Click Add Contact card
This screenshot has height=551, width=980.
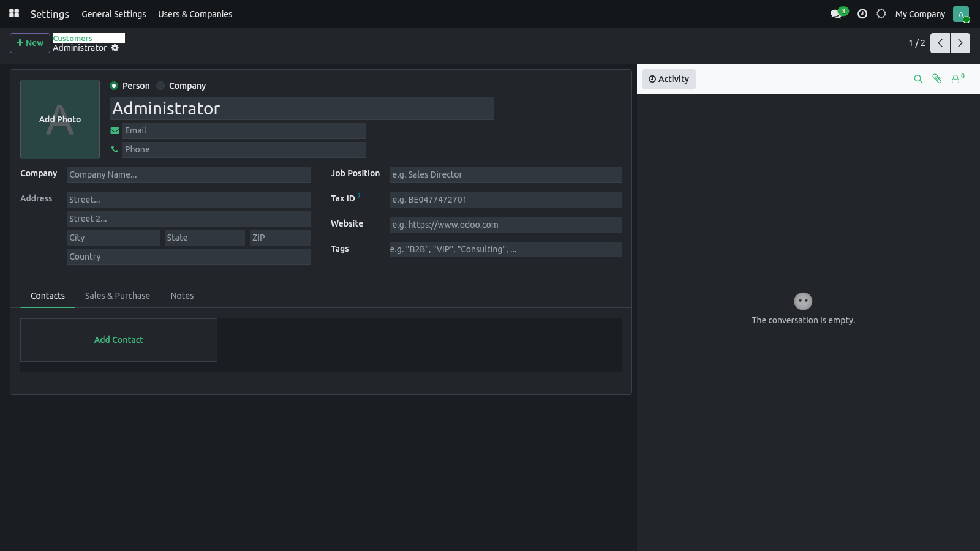[x=119, y=340]
